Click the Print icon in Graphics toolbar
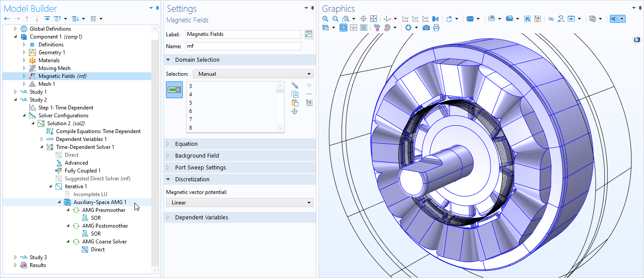Image resolution: width=644 pixels, height=278 pixels. coord(436,28)
